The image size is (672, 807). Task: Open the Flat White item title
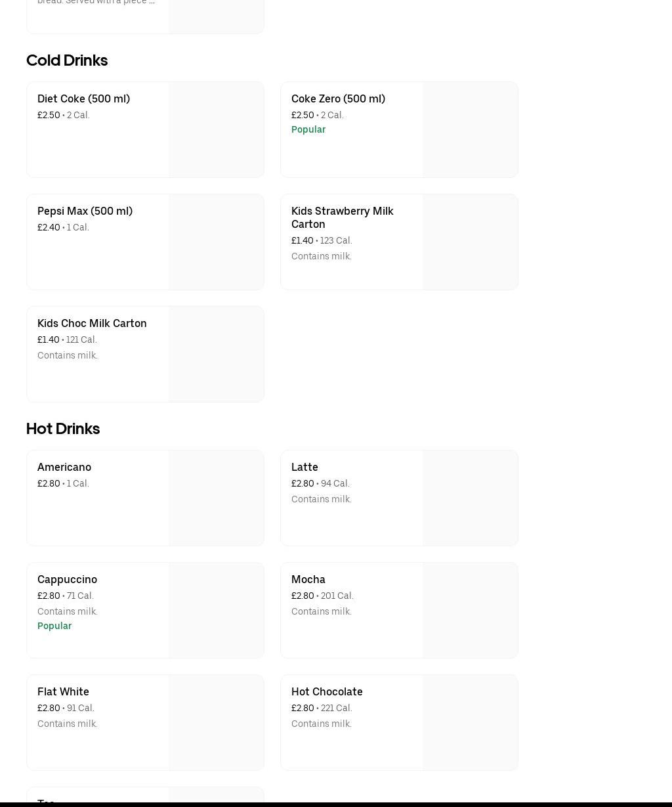tap(63, 691)
